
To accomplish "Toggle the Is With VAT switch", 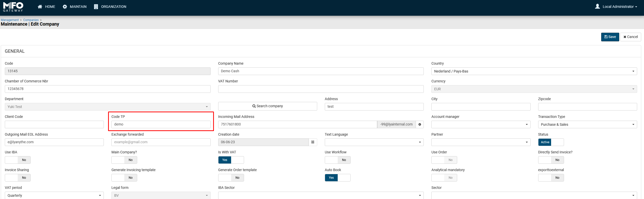I will [x=231, y=160].
